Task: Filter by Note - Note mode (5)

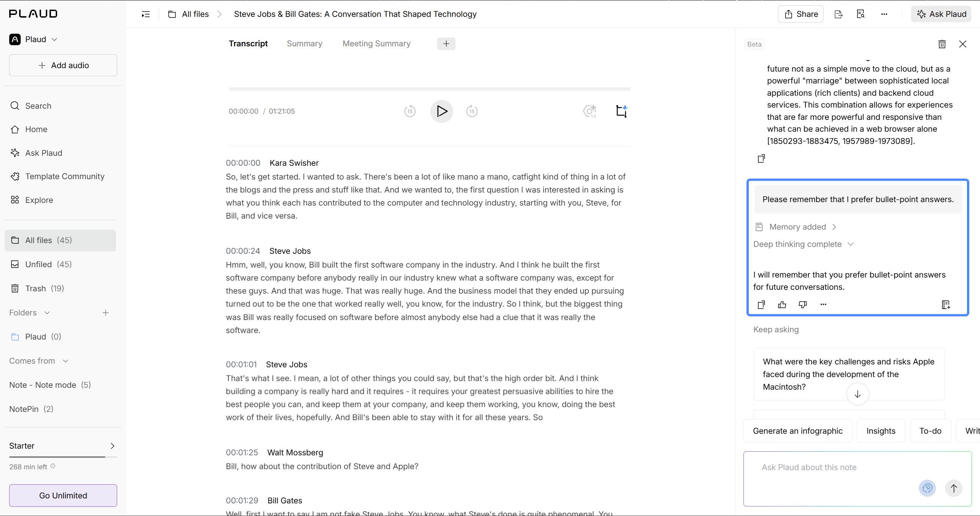Action: pyautogui.click(x=50, y=385)
